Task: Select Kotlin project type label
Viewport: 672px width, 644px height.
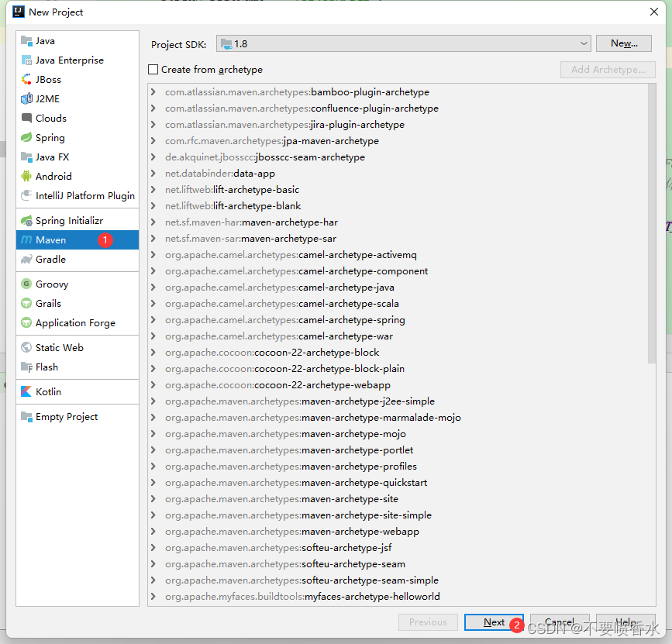Action: (48, 391)
